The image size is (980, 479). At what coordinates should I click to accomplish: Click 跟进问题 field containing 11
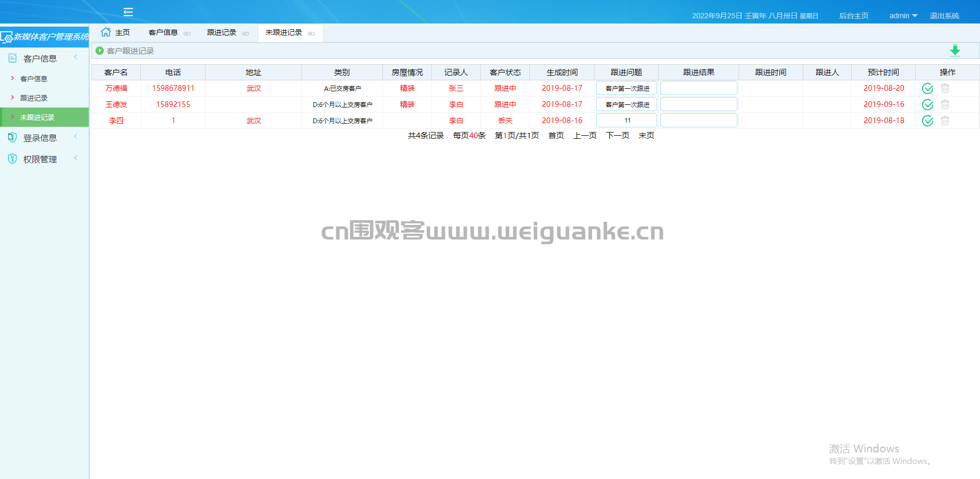click(x=626, y=121)
